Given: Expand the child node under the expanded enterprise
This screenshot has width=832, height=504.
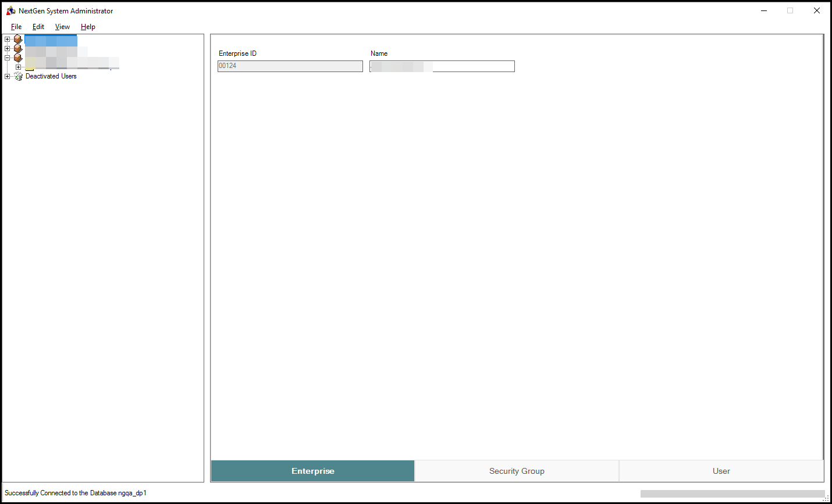Looking at the screenshot, I should pos(18,67).
